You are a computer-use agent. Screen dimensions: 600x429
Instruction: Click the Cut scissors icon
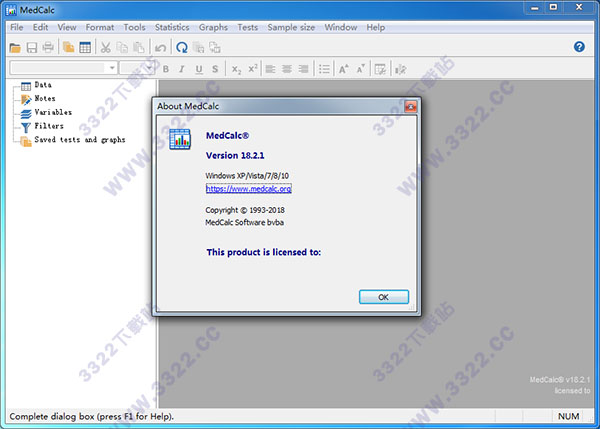coord(106,47)
